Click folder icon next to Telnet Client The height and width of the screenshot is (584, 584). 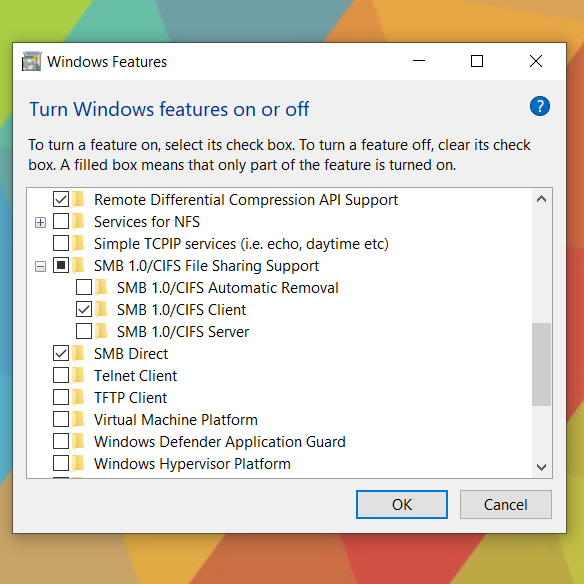coord(79,375)
